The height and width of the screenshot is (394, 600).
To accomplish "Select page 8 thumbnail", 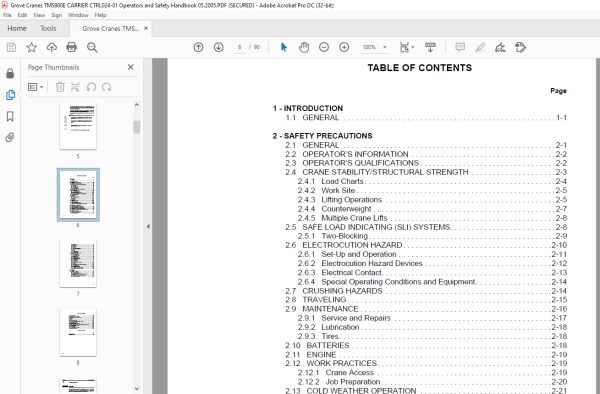I will 78,332.
